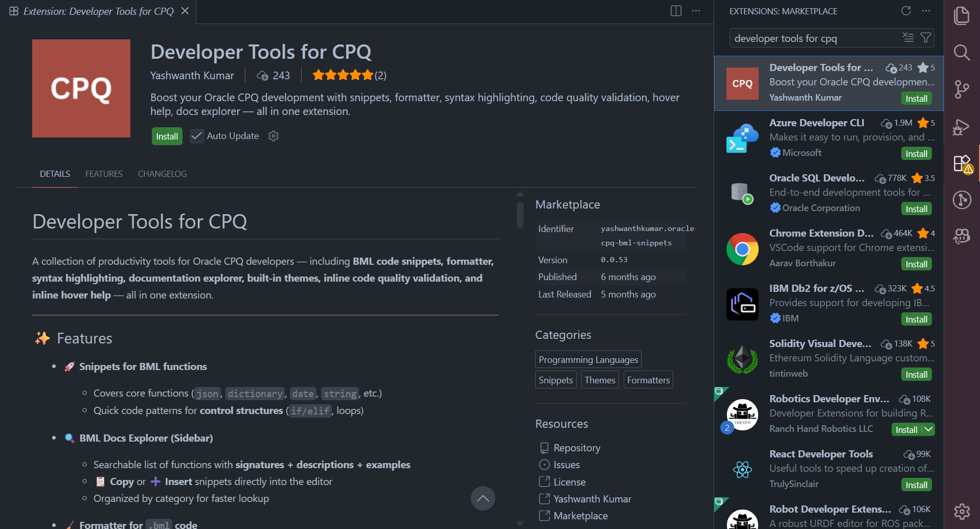Refresh the extensions marketplace list
The width and height of the screenshot is (980, 529).
(x=906, y=11)
